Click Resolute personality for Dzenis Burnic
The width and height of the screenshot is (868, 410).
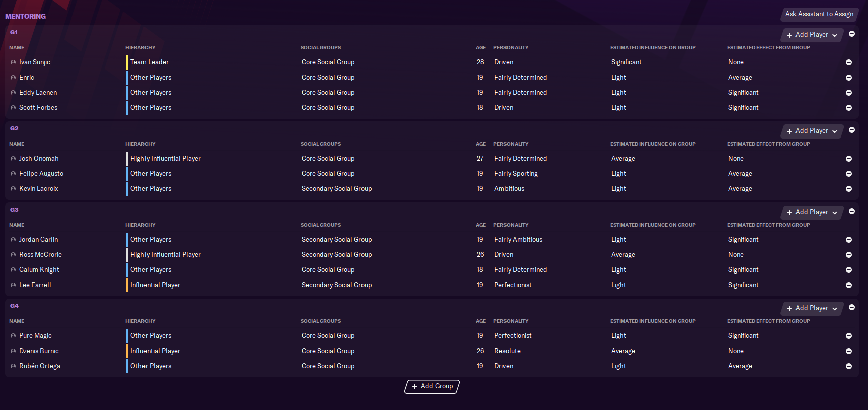pos(508,351)
